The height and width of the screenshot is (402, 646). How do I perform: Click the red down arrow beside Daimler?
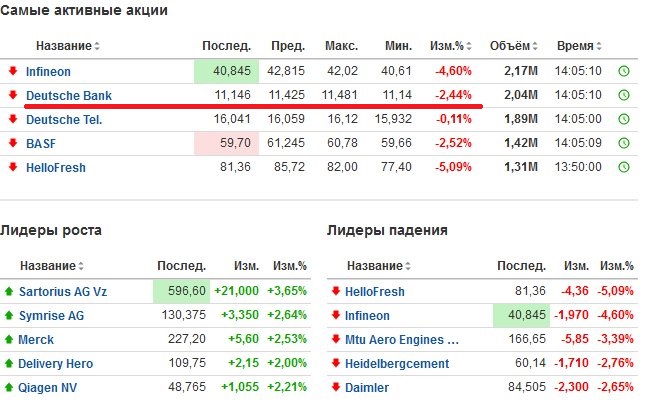(x=336, y=387)
